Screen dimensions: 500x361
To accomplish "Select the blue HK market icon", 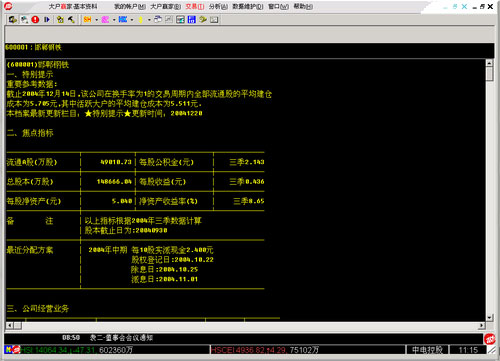I will tap(123, 20).
